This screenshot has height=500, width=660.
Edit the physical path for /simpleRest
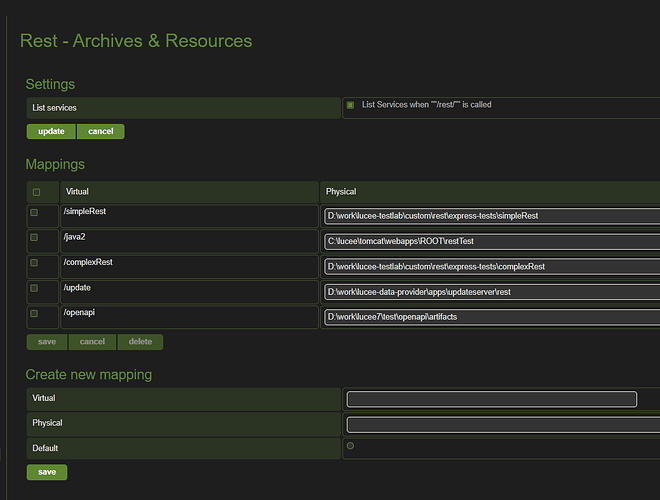pos(491,215)
